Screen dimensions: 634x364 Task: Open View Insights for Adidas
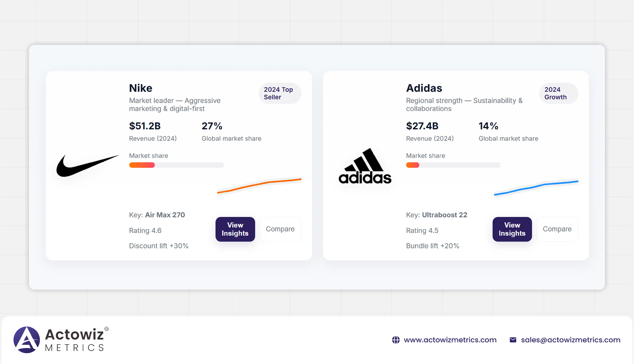coord(512,229)
